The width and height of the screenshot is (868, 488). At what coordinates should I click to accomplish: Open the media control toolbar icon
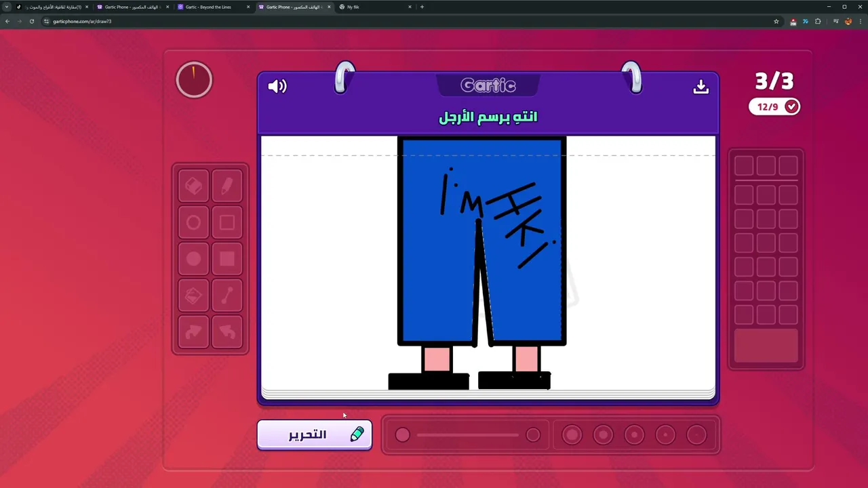click(x=836, y=21)
